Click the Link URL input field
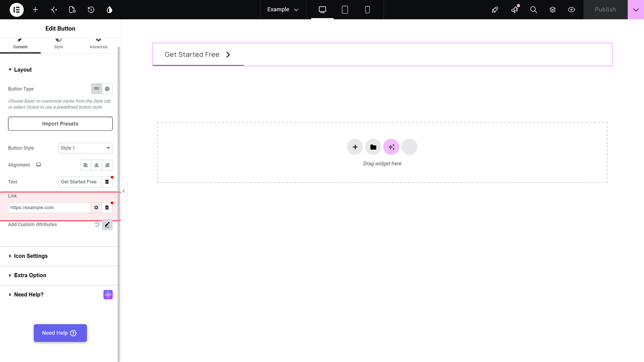The width and height of the screenshot is (644, 362). [49, 208]
